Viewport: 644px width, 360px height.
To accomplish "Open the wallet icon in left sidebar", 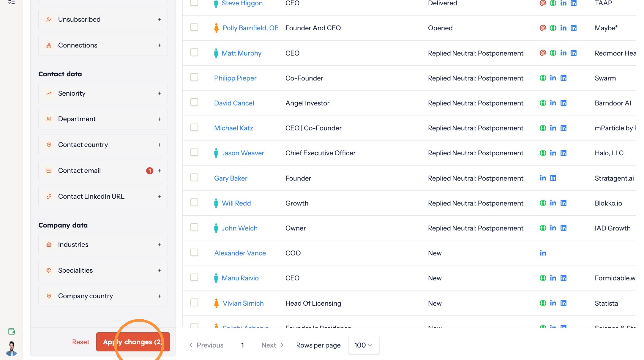I will 12,331.
